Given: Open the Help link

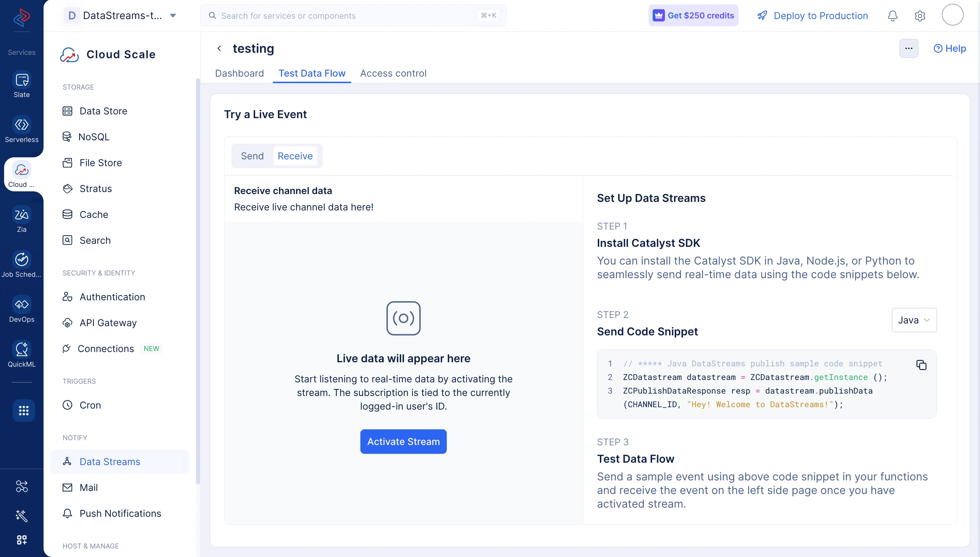Looking at the screenshot, I should (949, 48).
